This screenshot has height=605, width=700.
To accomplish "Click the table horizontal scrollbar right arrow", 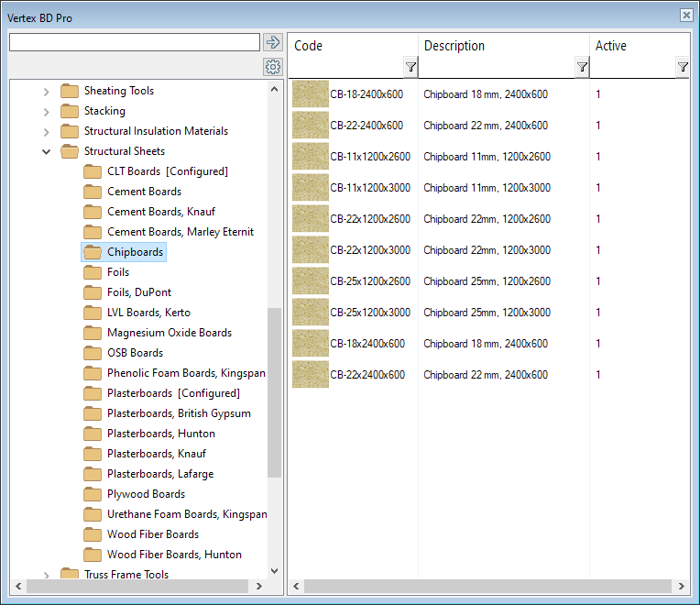I will pyautogui.click(x=681, y=586).
